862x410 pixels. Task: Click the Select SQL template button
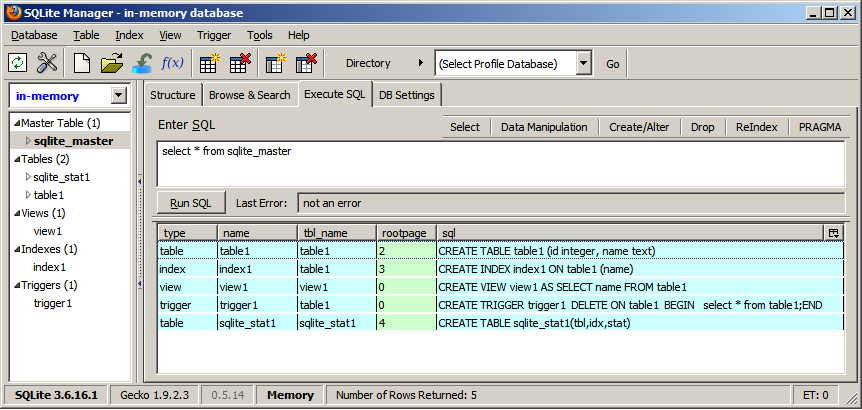click(x=465, y=127)
